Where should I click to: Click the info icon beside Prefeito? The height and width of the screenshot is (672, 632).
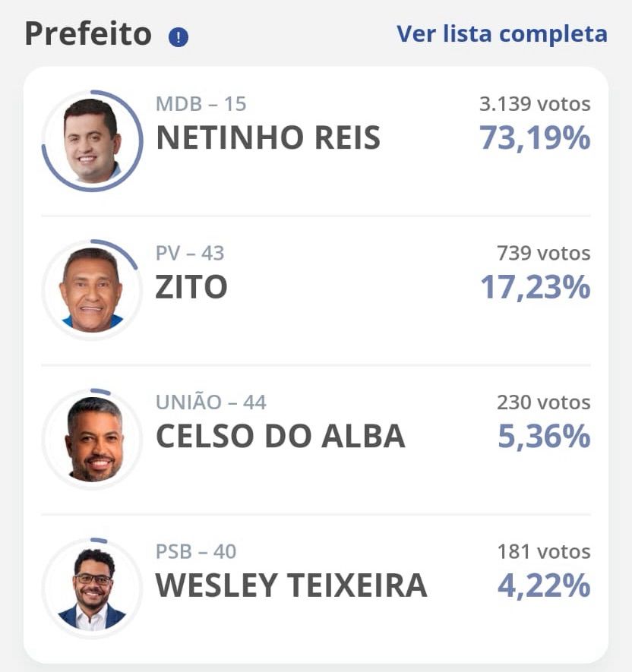179,36
